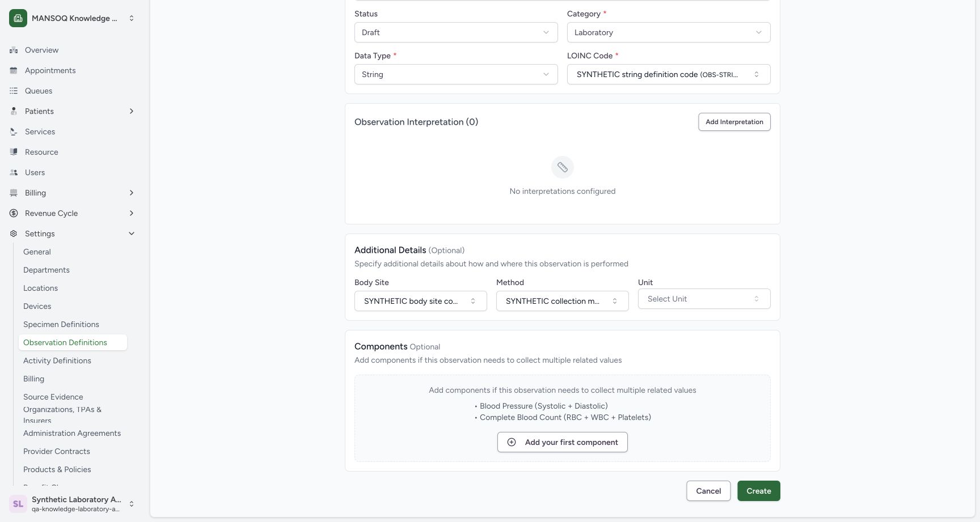This screenshot has height=522, width=980.
Task: Click the Users sidebar icon
Action: click(x=14, y=172)
